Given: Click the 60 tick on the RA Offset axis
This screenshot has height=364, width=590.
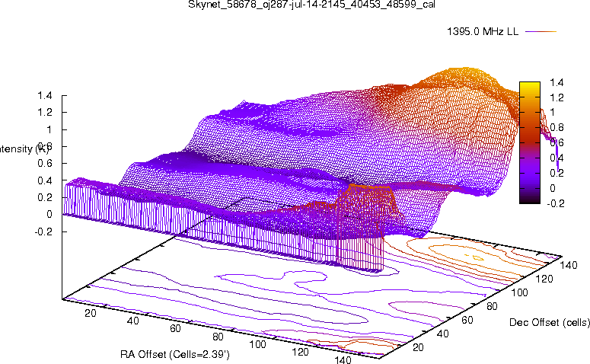Looking at the screenshot, I should [x=175, y=329].
